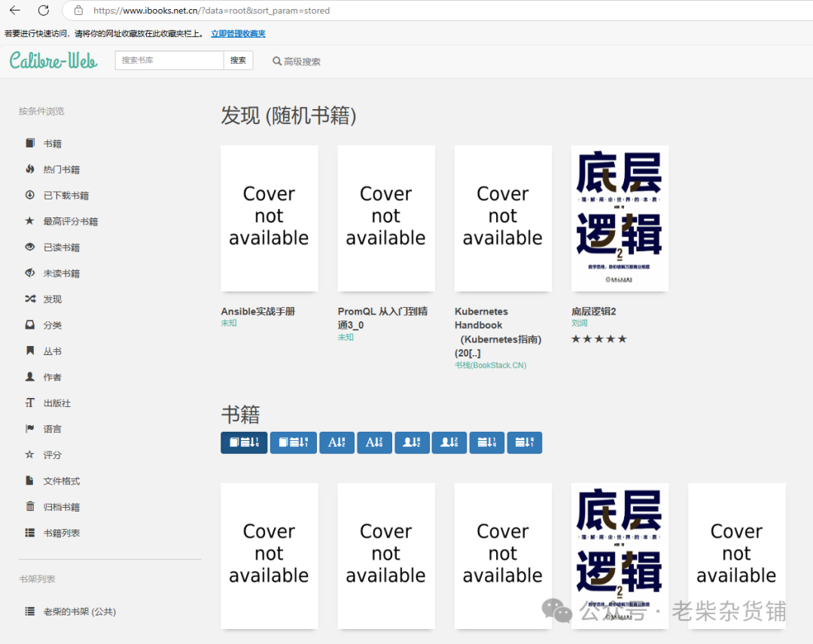The width and height of the screenshot is (813, 644).
Task: Sort by stored date newest first
Action: (244, 442)
